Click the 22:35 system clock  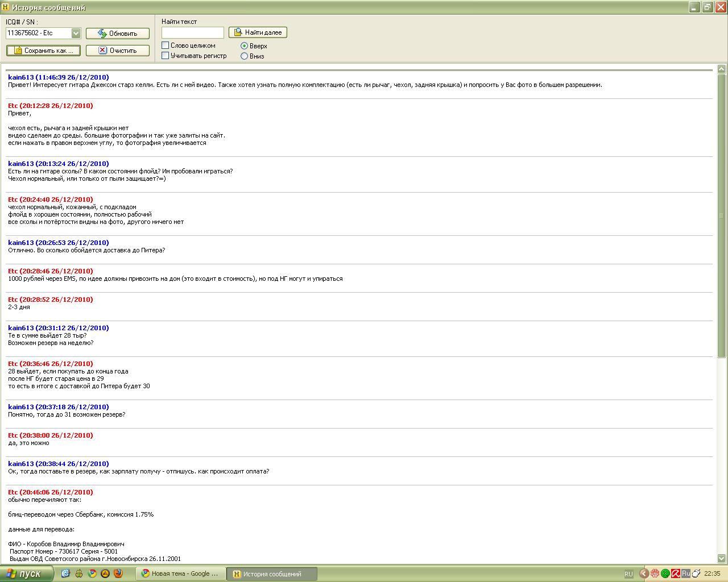[x=712, y=574]
